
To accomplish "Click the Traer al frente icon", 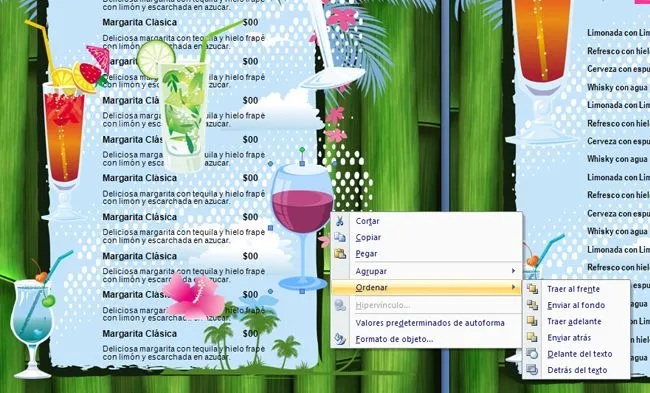I will [x=532, y=289].
